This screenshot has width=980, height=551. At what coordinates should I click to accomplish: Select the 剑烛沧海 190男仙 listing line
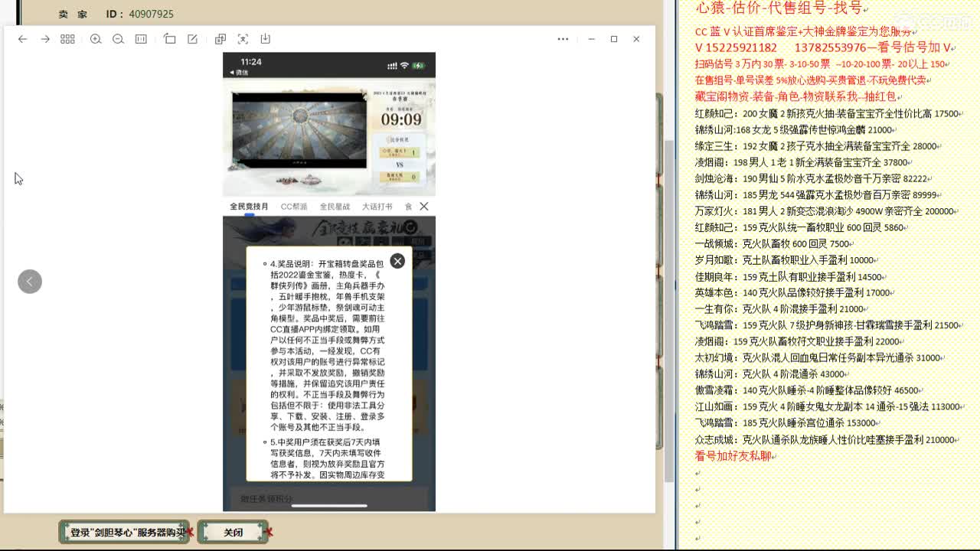tap(812, 178)
